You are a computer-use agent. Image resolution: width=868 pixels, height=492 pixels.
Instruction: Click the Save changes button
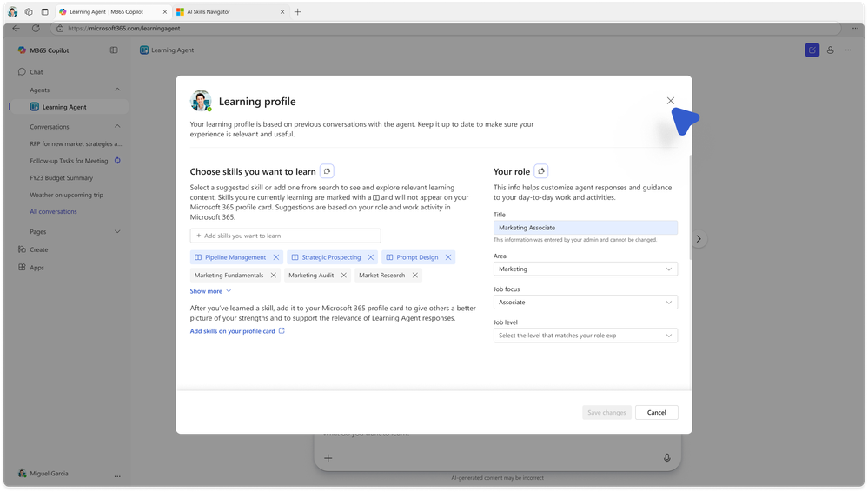click(606, 413)
